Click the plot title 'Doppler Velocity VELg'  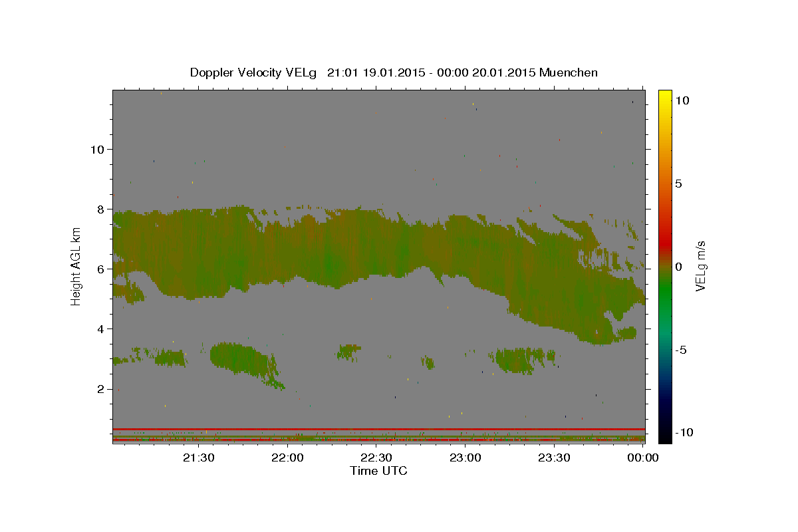tap(255, 72)
